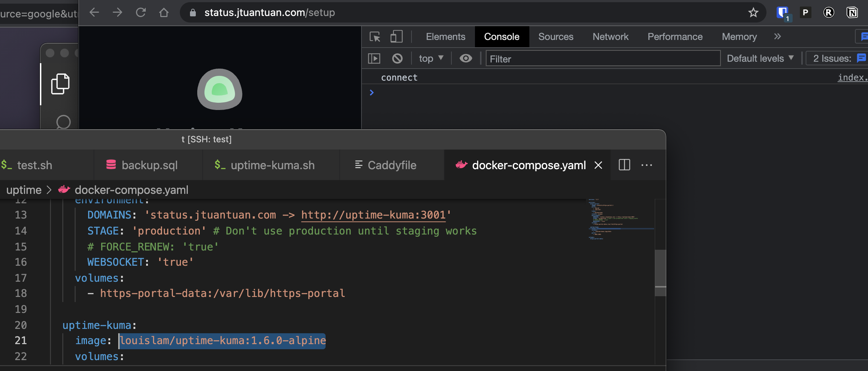Click the https-portal-data volume text

pos(223,293)
